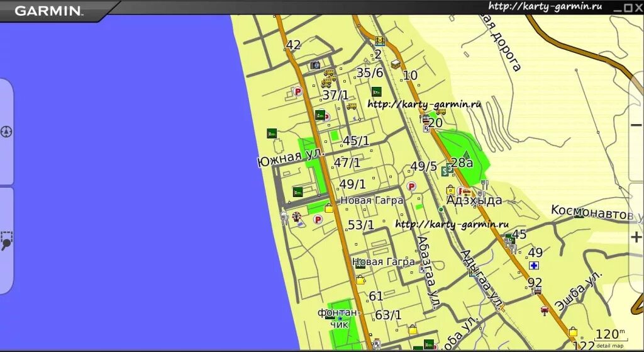The width and height of the screenshot is (644, 352).
Task: Select the lodging icon south of Южная ул.
Action: (x=297, y=191)
